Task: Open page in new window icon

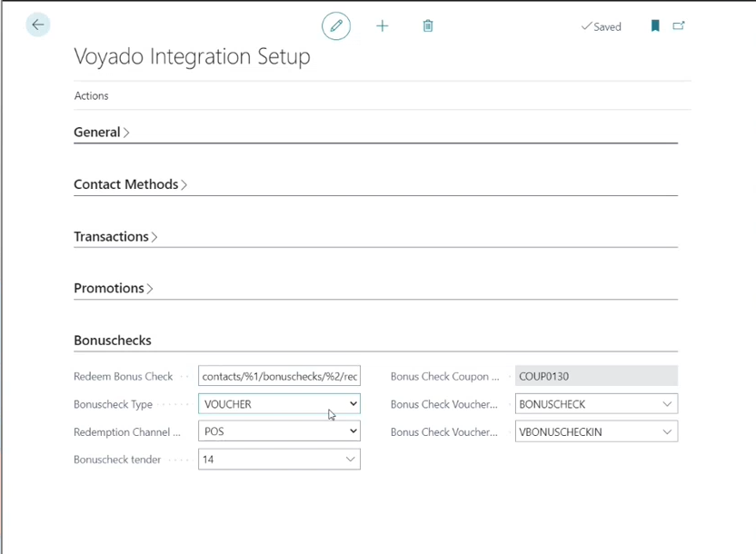Action: pos(679,25)
